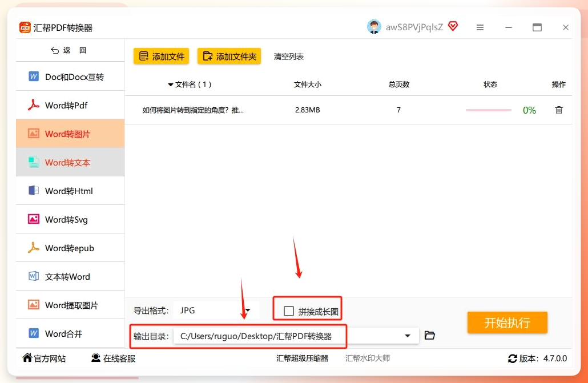This screenshot has width=588, height=383.
Task: Open the 在线客服 link
Action: (x=119, y=358)
